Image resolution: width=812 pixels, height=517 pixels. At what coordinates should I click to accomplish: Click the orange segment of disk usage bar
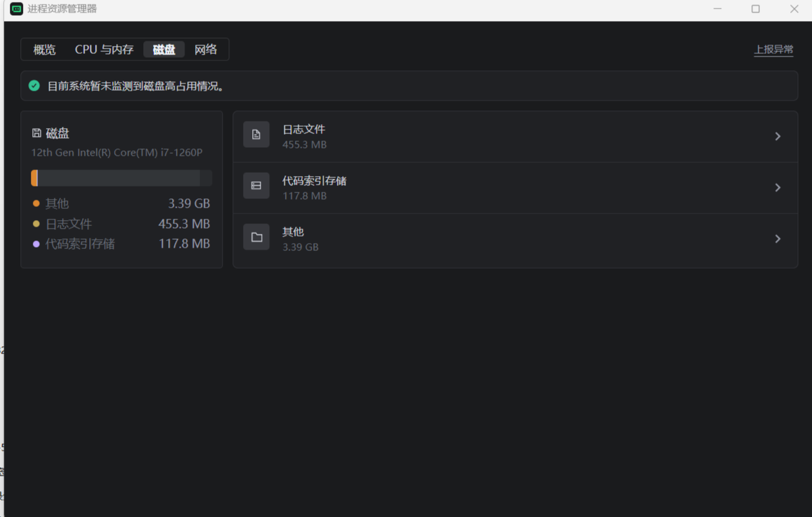(34, 178)
